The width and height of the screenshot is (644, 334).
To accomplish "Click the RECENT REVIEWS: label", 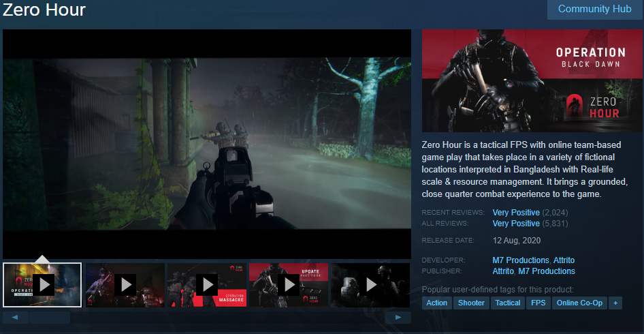I will coord(453,213).
